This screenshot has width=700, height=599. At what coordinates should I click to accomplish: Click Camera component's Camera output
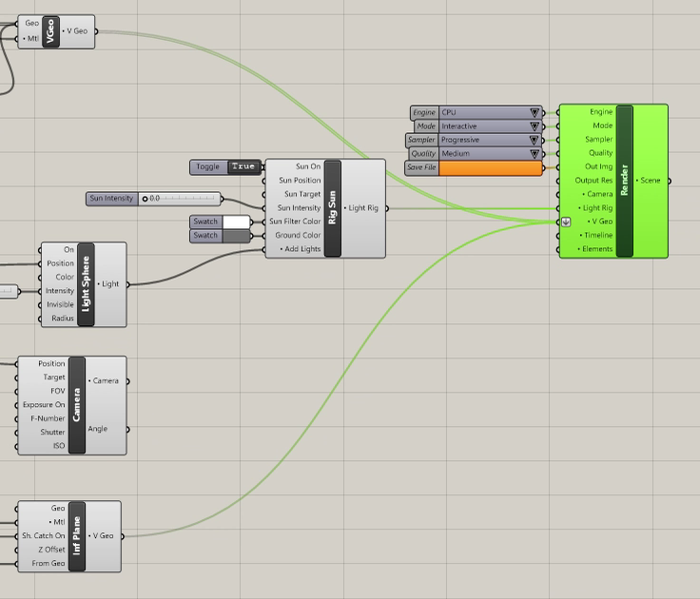coord(104,381)
